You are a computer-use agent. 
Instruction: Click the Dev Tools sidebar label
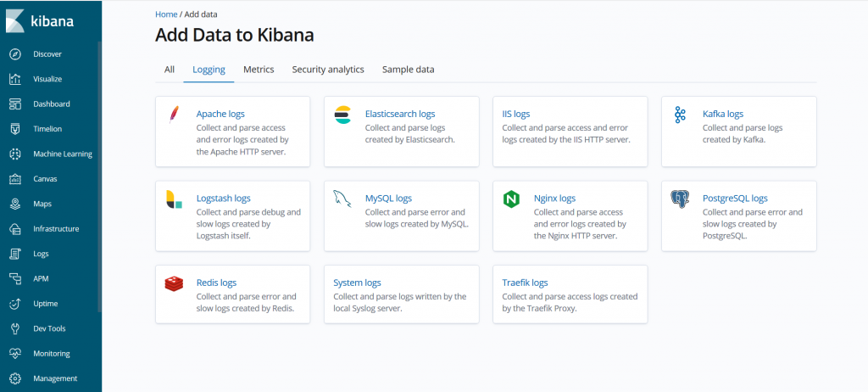tap(49, 328)
